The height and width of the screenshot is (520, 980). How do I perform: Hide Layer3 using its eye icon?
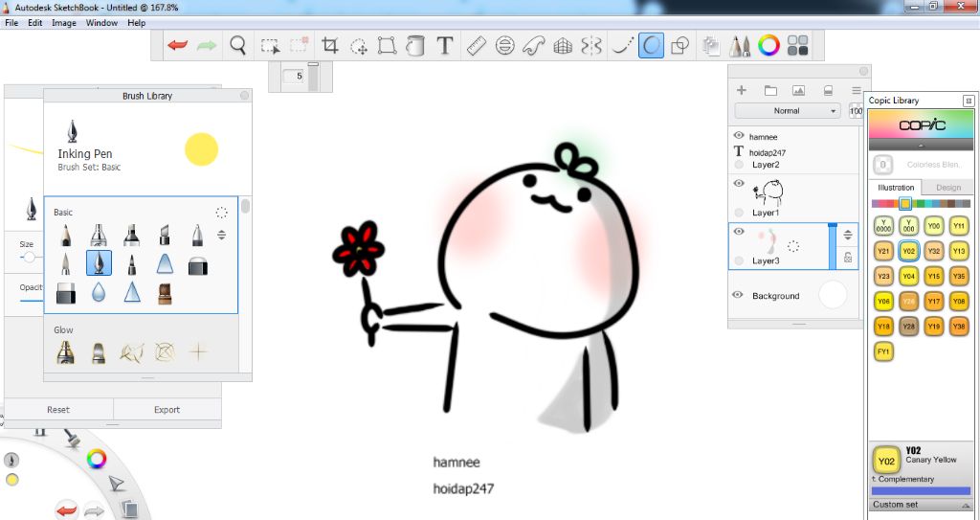pyautogui.click(x=739, y=232)
